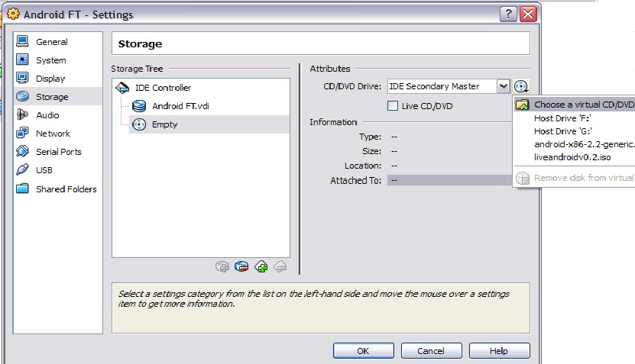This screenshot has width=635, height=364.
Task: Enable the Live CD/DVD checkbox
Action: [x=393, y=106]
